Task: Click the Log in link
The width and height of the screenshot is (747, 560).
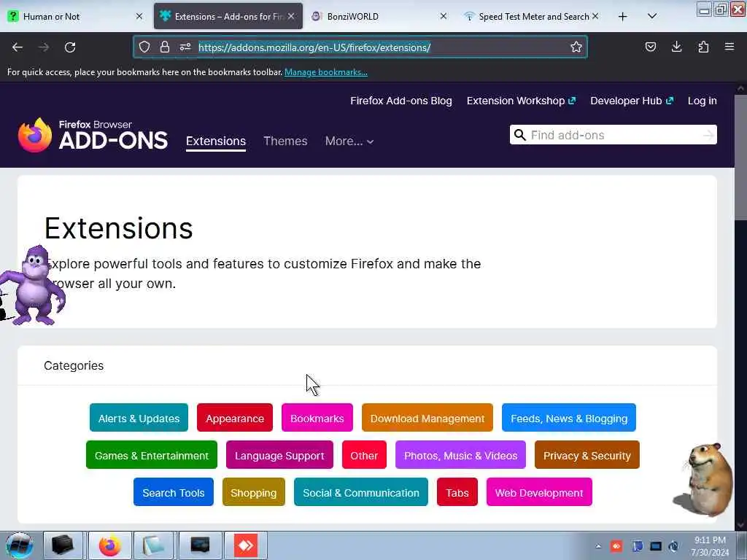Action: (703, 101)
